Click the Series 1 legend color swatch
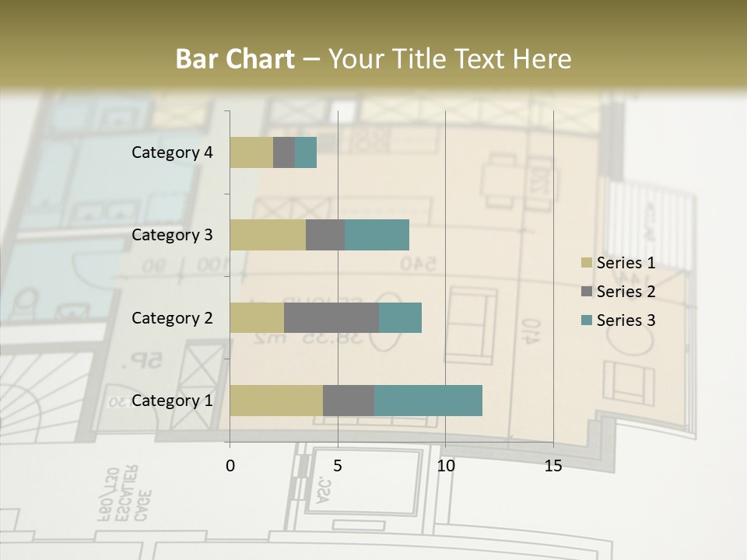 (x=586, y=263)
